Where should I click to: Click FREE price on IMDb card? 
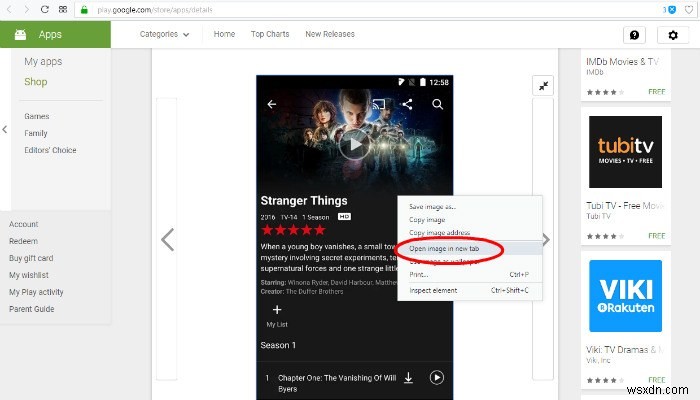click(x=656, y=92)
